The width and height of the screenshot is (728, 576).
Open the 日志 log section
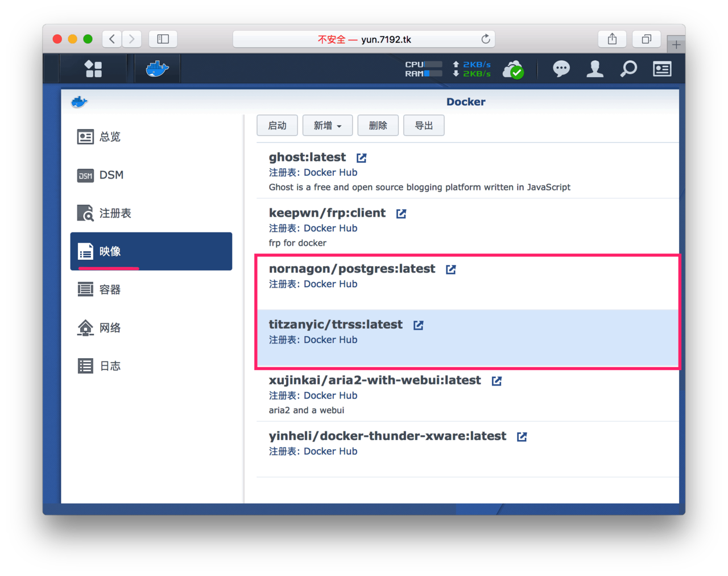point(151,366)
